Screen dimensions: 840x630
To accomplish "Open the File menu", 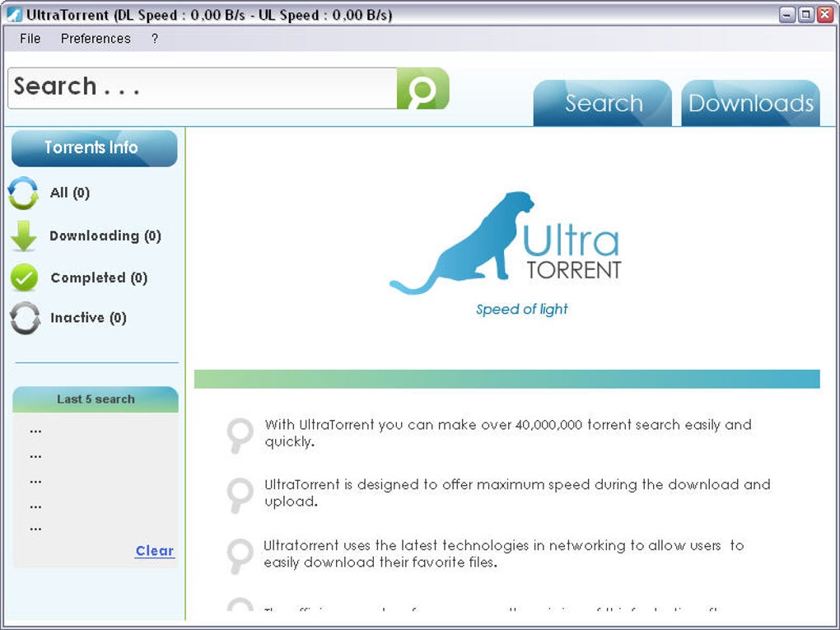I will coord(30,39).
